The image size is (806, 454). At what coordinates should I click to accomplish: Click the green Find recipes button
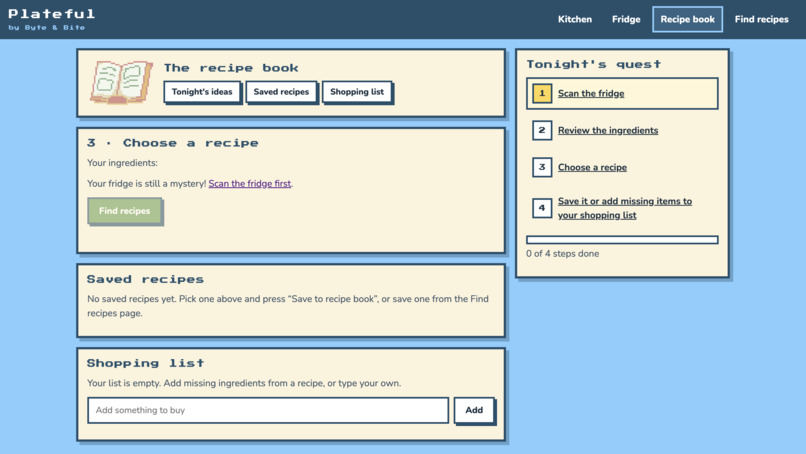point(124,211)
